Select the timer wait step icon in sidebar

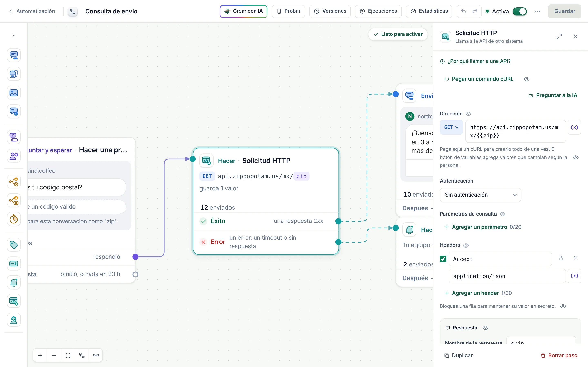click(14, 219)
